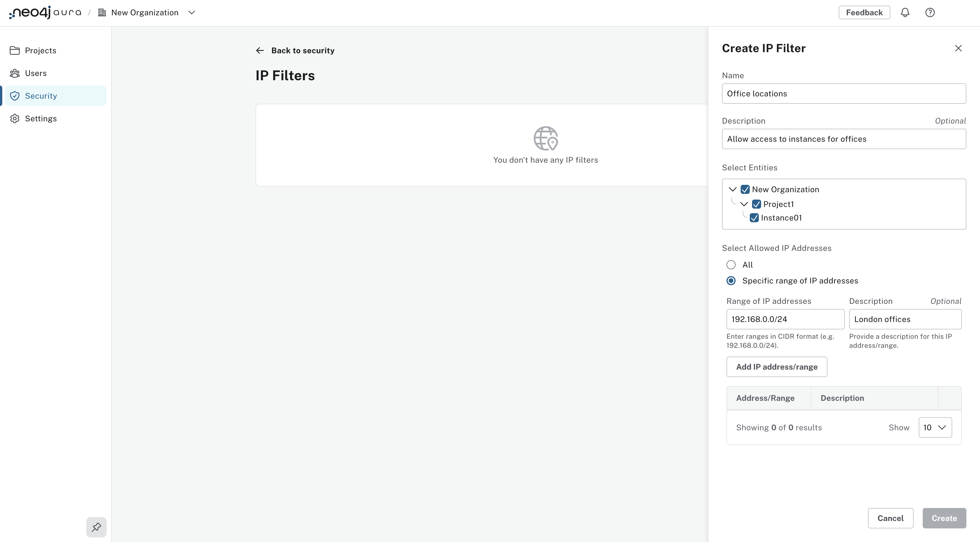Screen dimensions: 980x542
Task: Click the organization building icon
Action: click(x=102, y=12)
